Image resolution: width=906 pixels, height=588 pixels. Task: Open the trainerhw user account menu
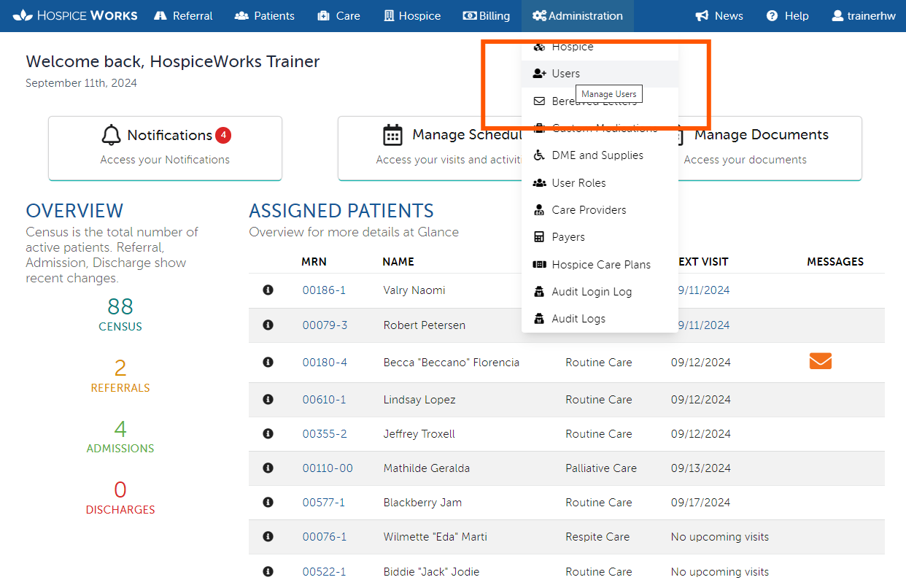point(864,15)
